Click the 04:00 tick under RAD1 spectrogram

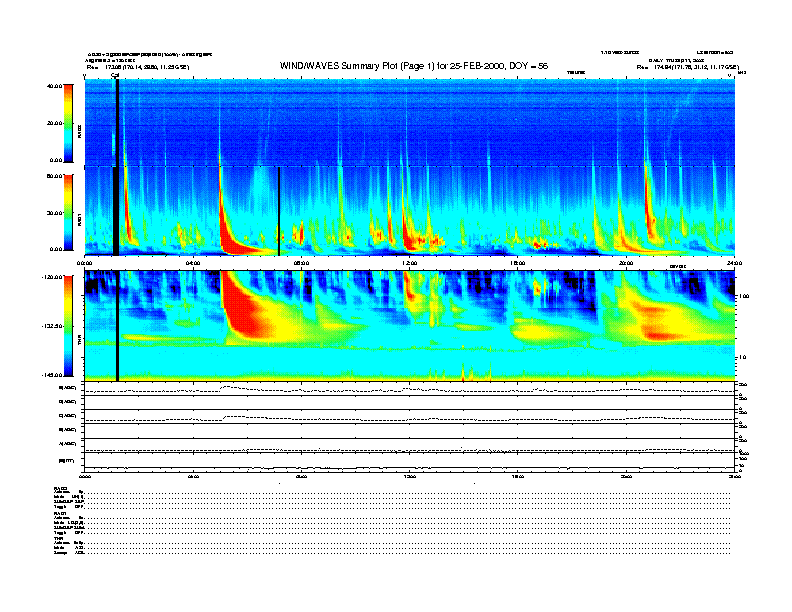(x=193, y=263)
